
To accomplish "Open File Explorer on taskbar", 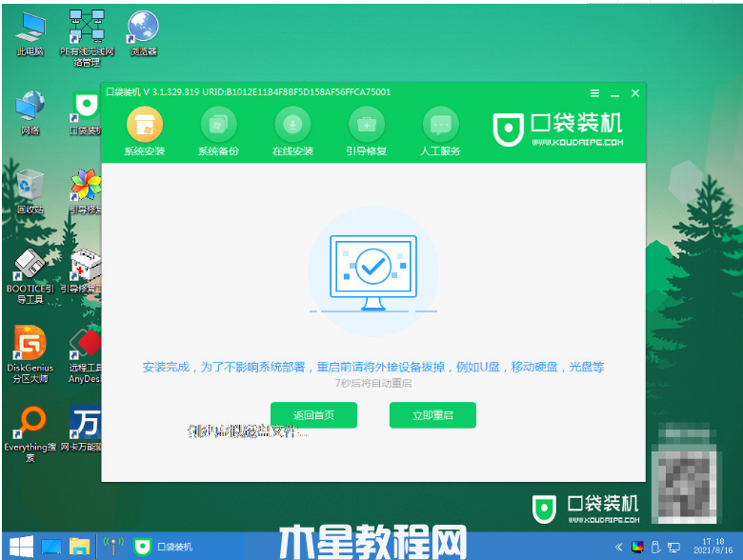I will coord(80,547).
